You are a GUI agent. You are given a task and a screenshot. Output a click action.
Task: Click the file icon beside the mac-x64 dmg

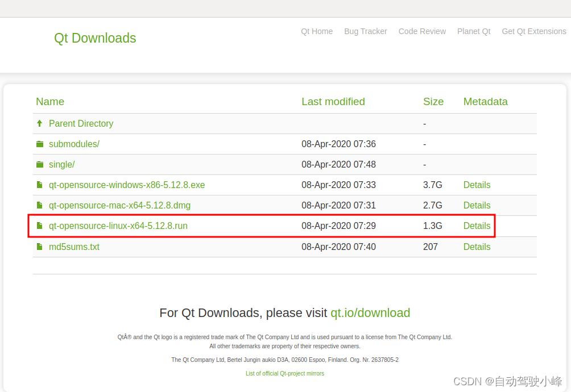tap(40, 205)
